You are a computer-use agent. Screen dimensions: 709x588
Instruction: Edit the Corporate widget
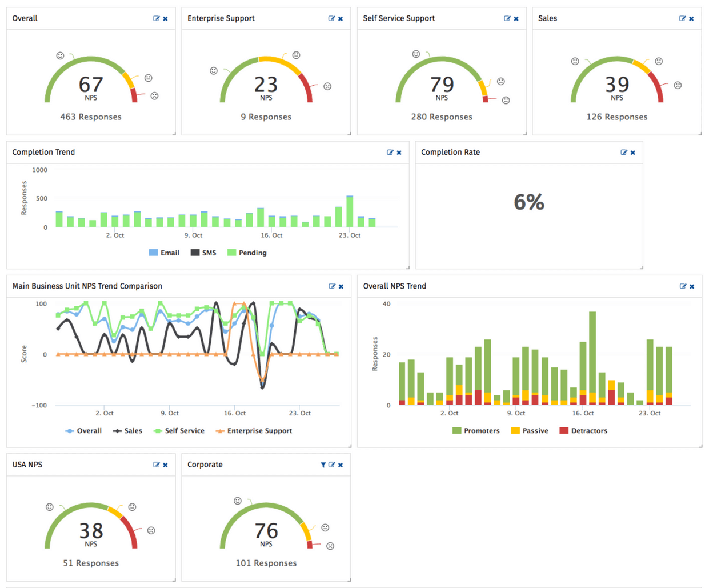tap(332, 465)
